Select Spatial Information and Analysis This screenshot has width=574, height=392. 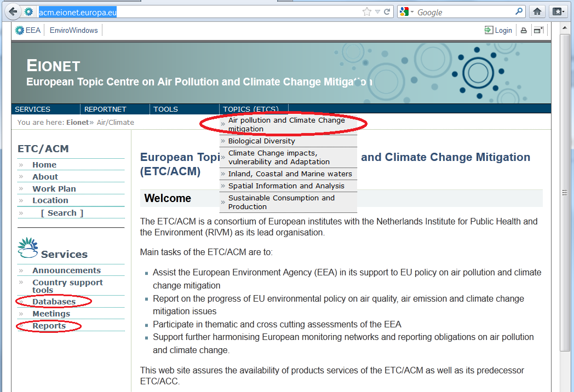pyautogui.click(x=288, y=186)
